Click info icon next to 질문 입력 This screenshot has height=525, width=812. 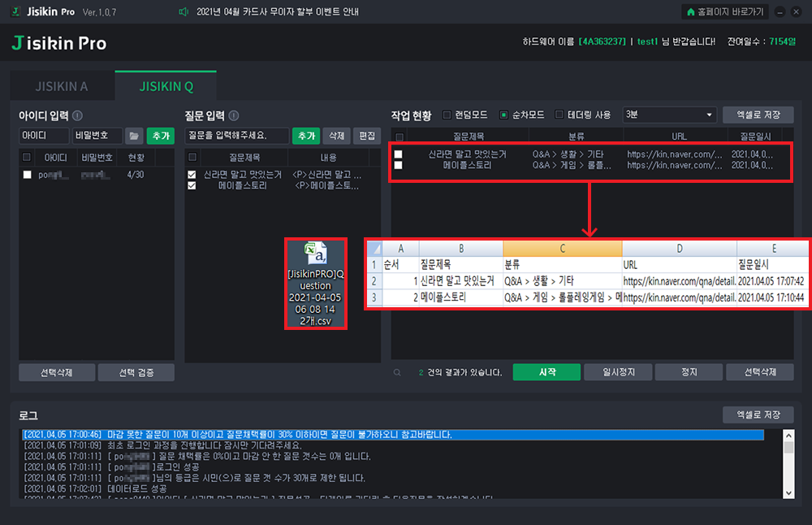coord(234,115)
